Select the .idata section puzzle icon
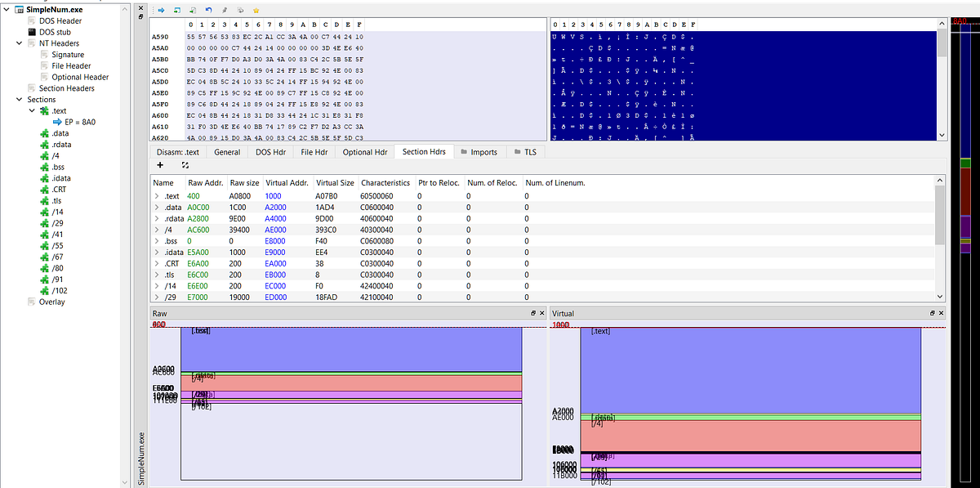The width and height of the screenshot is (980, 488). (45, 178)
